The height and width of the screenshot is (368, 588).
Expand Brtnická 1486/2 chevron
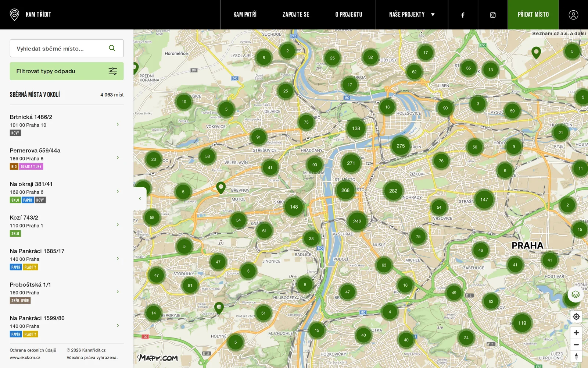click(118, 124)
